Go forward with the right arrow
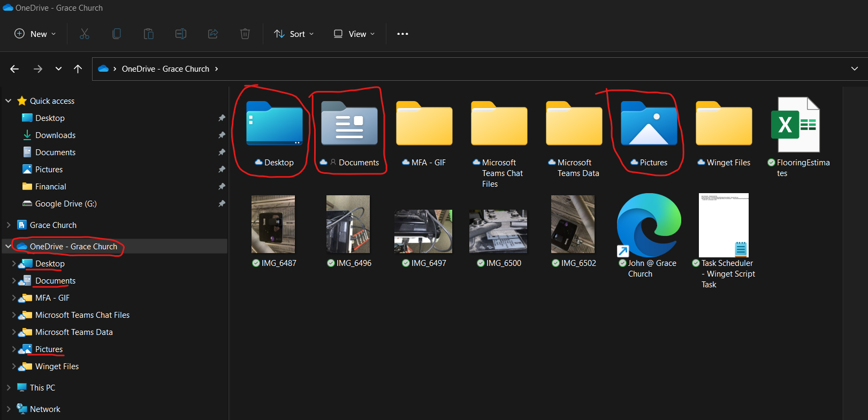Viewport: 868px width, 420px height. click(x=37, y=68)
